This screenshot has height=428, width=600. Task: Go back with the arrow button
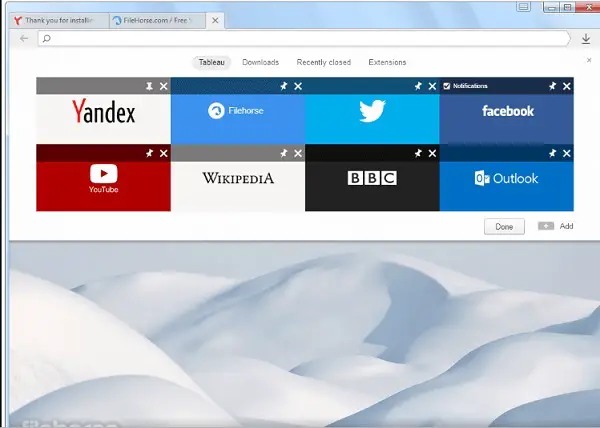coord(24,38)
